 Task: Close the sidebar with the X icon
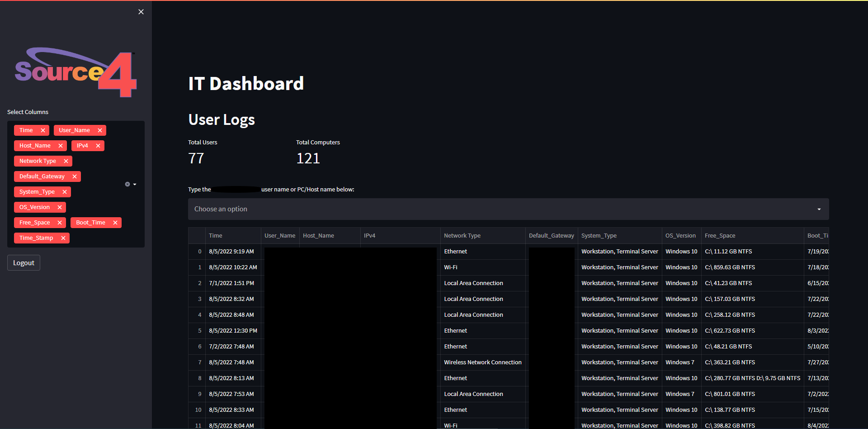coord(141,12)
